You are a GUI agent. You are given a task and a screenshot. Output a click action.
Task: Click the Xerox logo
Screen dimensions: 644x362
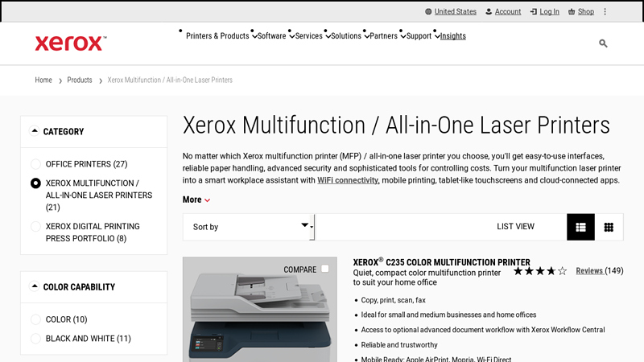(71, 43)
